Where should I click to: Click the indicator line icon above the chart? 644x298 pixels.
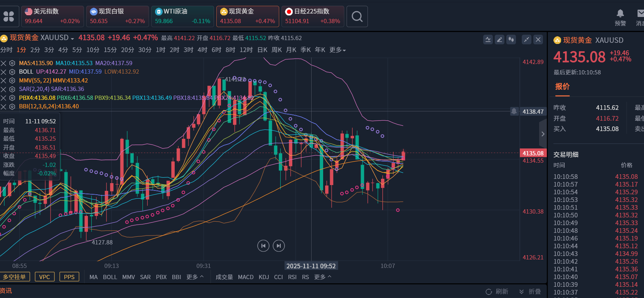pyautogui.click(x=488, y=39)
